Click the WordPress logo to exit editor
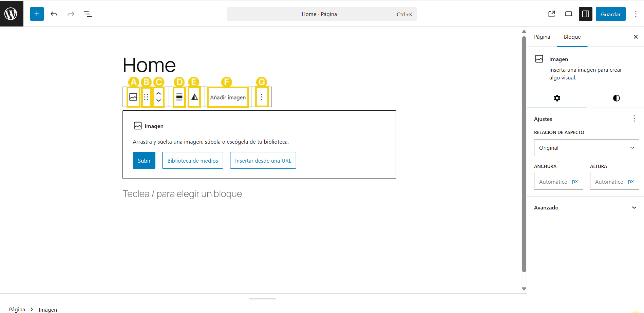This screenshot has height=313, width=644. 11,14
